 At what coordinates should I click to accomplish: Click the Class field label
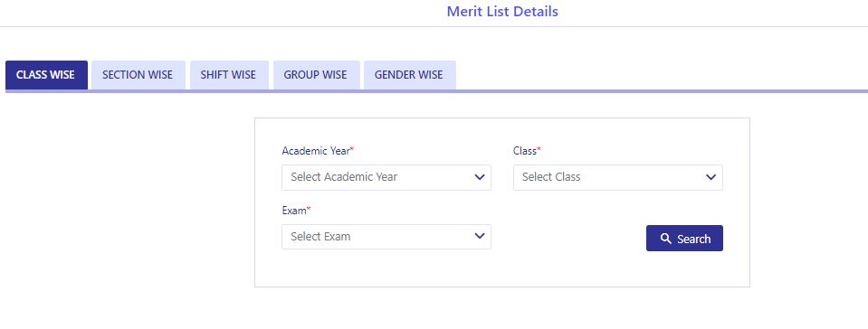coord(525,150)
